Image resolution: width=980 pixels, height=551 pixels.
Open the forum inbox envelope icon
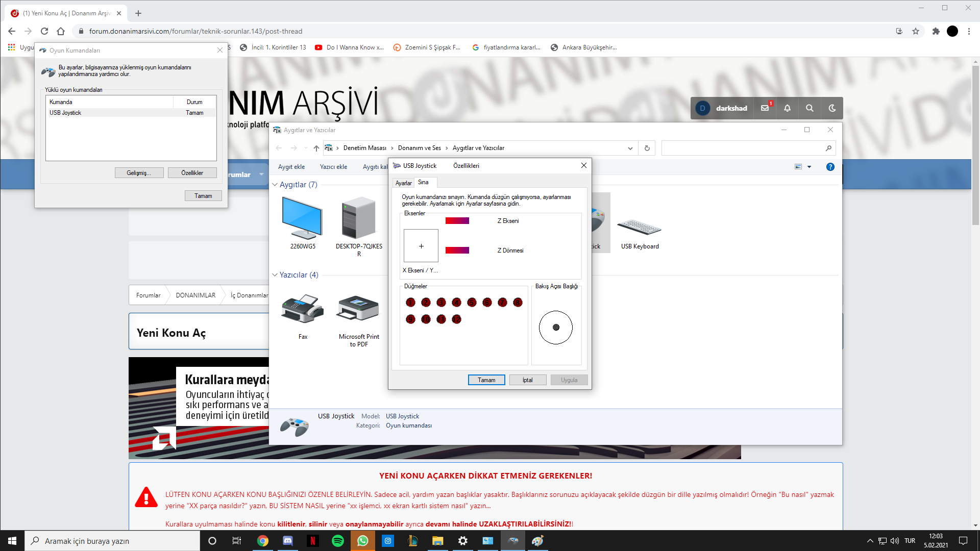click(765, 108)
